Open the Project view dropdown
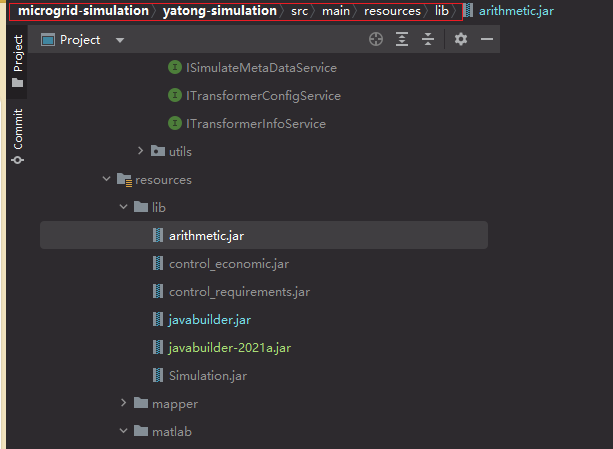The image size is (613, 449). tap(120, 40)
